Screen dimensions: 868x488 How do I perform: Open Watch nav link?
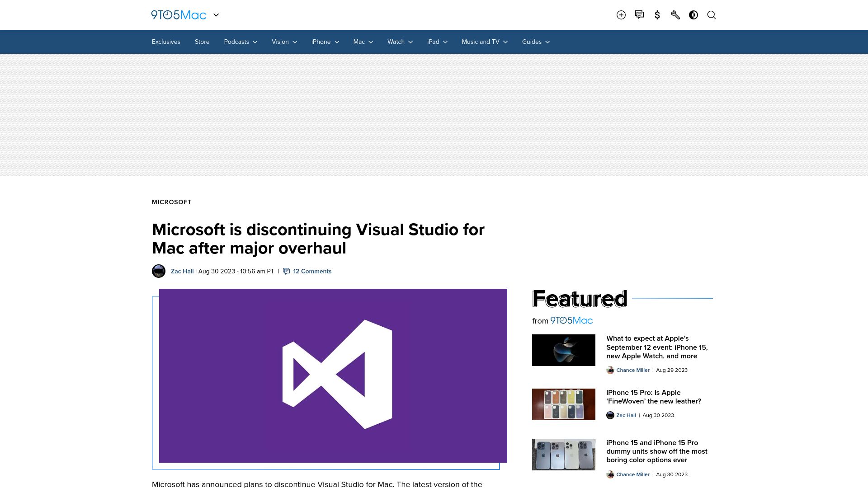click(396, 42)
